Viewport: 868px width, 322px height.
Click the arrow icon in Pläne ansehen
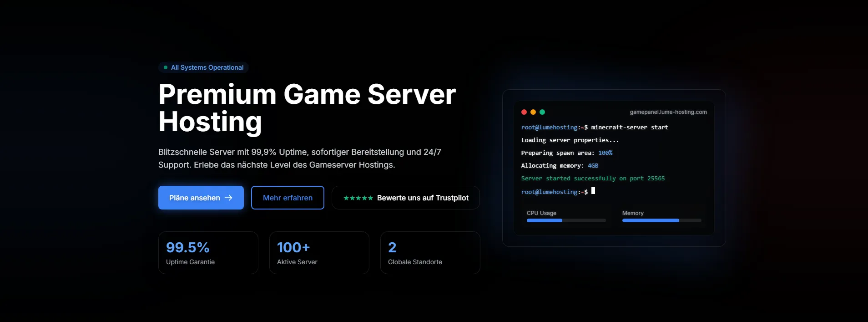coord(228,198)
